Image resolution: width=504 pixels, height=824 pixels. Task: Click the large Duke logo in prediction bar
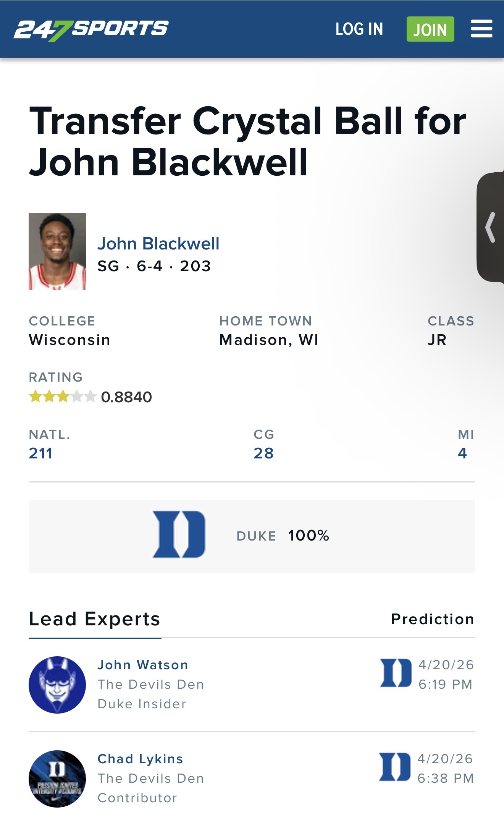[x=179, y=534]
